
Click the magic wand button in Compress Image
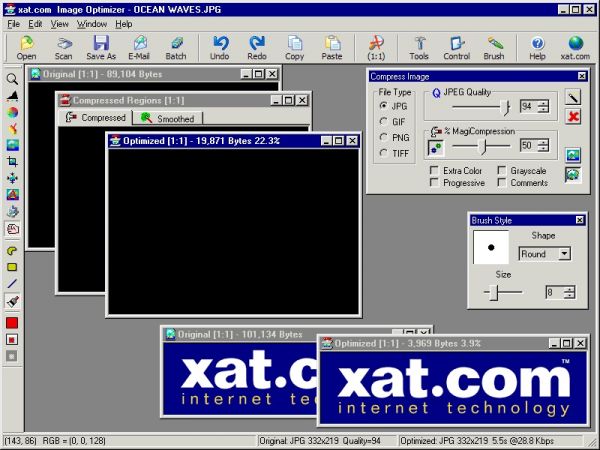(x=573, y=98)
